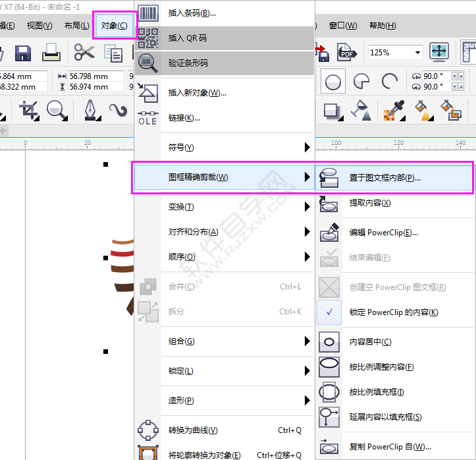The width and height of the screenshot is (476, 460).
Task: Open the 对象(C) menu
Action: click(114, 26)
